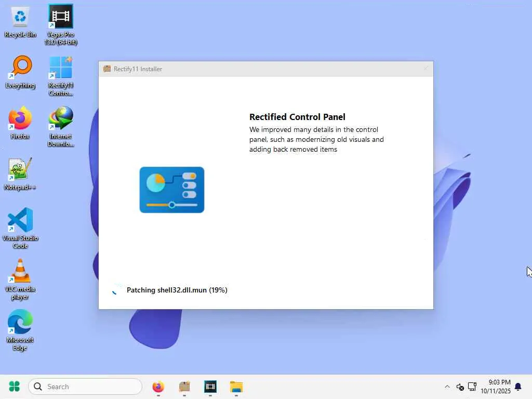Select the Microsoft Edge desktop shortcut
Image resolution: width=532 pixels, height=399 pixels.
tap(20, 330)
